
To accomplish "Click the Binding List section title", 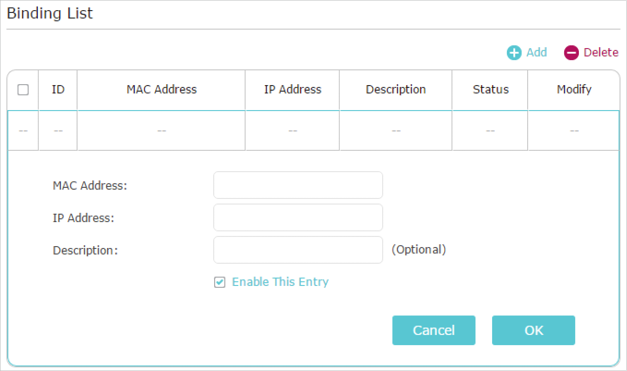I will (50, 13).
